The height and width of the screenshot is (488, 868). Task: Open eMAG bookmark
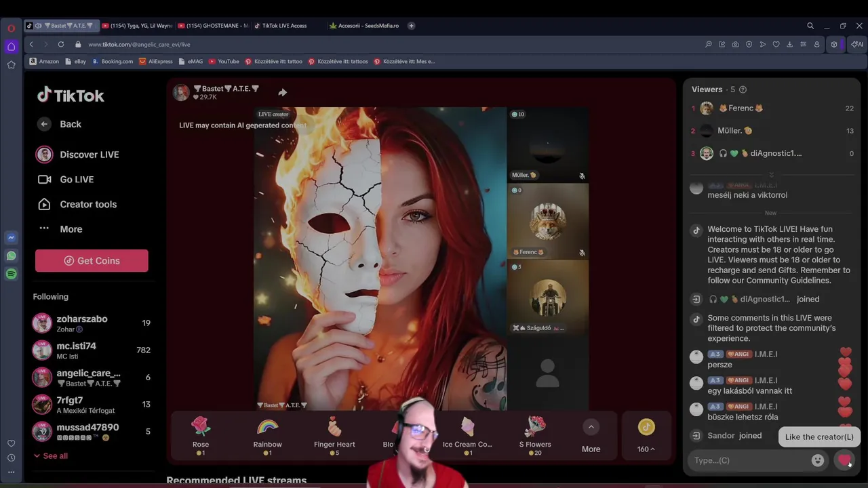tap(191, 61)
